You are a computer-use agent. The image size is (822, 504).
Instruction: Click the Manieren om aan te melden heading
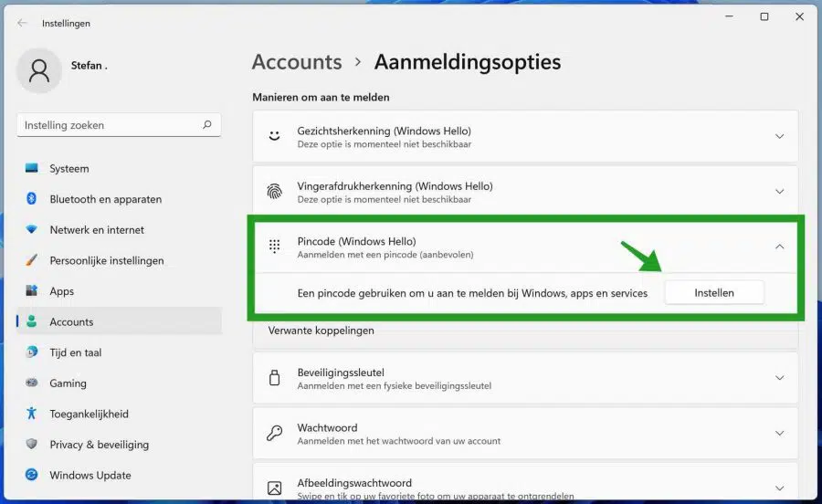point(321,98)
